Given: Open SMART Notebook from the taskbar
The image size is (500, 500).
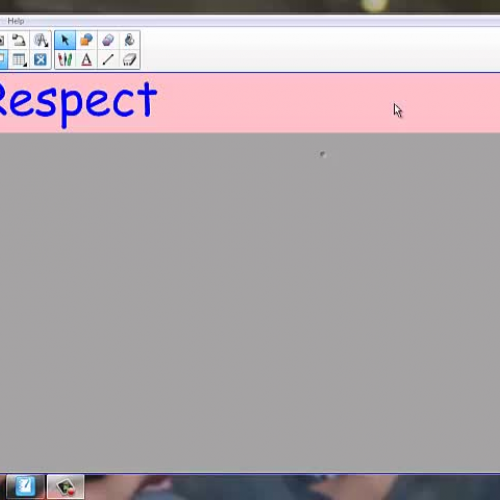Looking at the screenshot, I should [25, 486].
